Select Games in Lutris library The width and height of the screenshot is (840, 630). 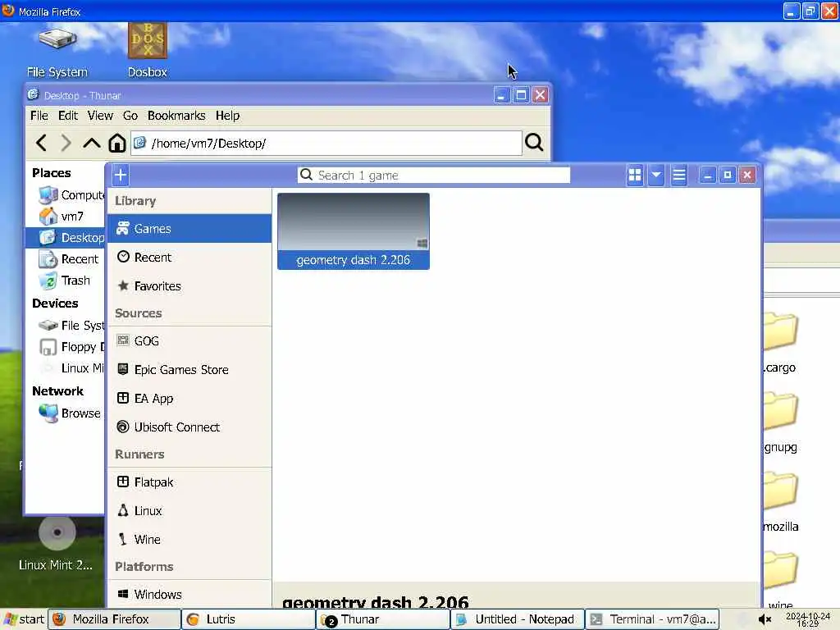point(189,229)
